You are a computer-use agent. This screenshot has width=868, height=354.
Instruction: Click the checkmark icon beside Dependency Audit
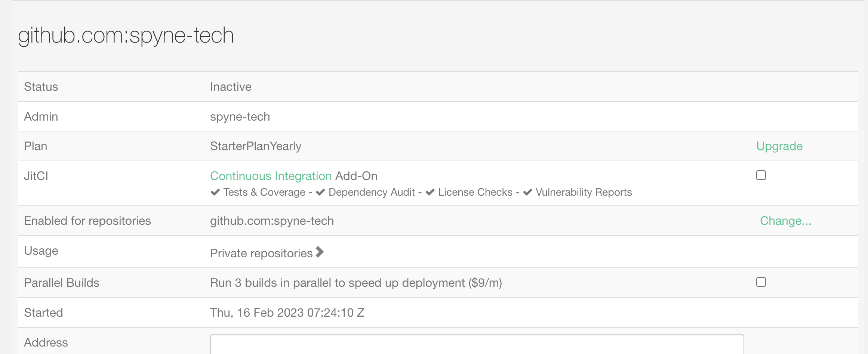[320, 192]
